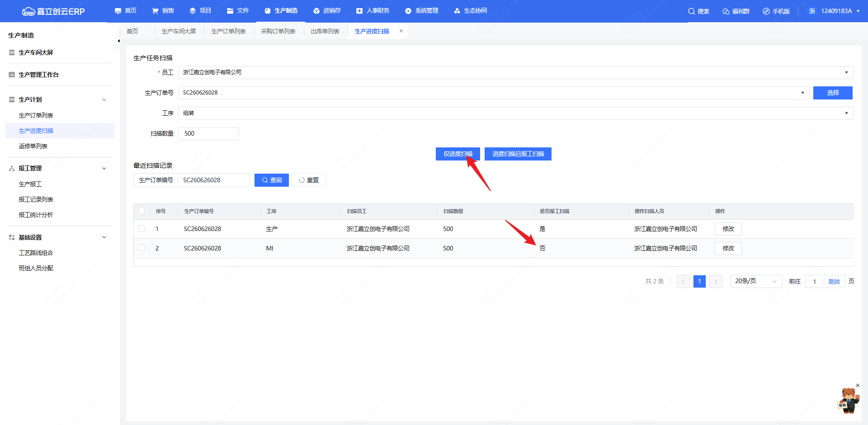Switch to the 出库单列表 page tab
The width and height of the screenshot is (868, 425).
pos(325,31)
